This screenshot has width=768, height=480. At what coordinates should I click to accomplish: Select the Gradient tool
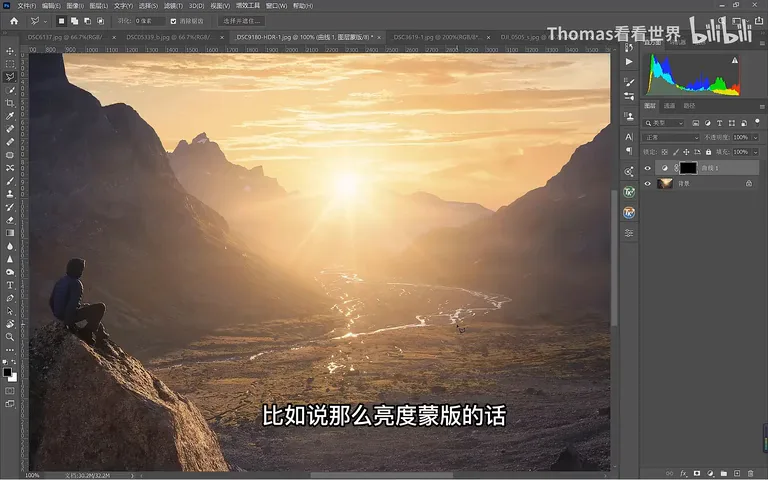coord(10,233)
